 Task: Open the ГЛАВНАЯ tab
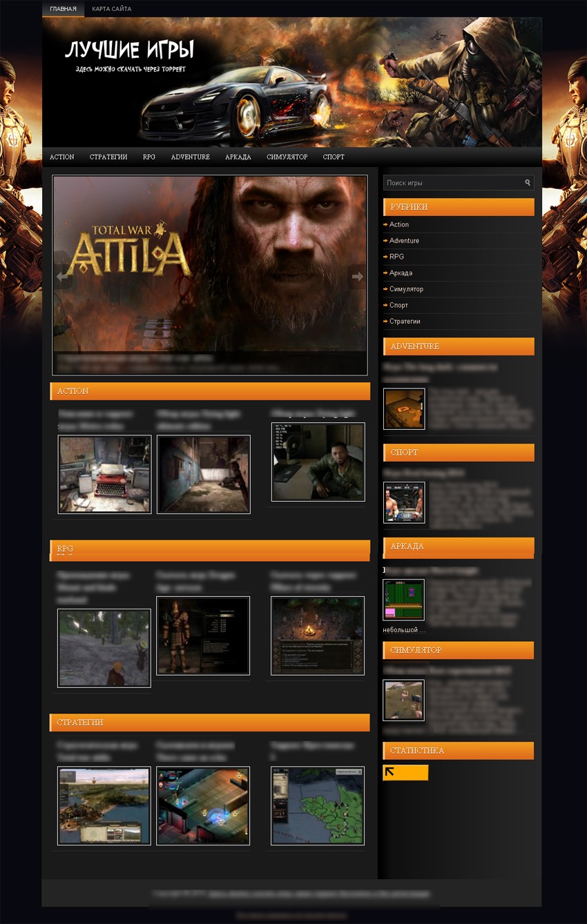tap(63, 9)
